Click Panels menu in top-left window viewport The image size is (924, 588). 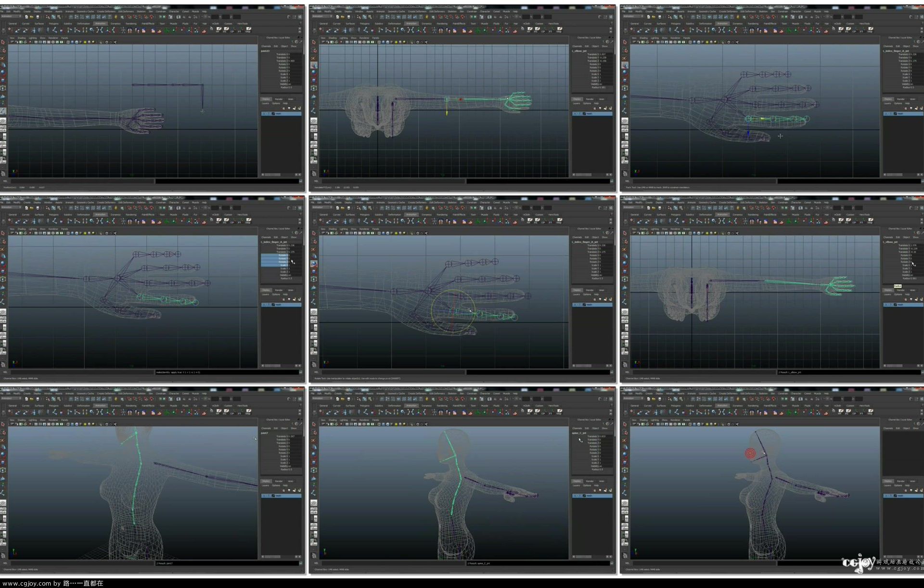64,38
